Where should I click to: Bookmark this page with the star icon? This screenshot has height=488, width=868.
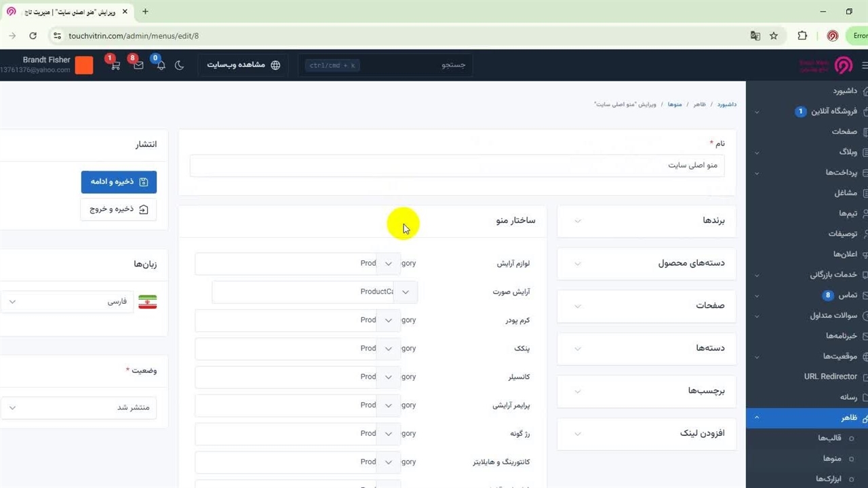(774, 36)
